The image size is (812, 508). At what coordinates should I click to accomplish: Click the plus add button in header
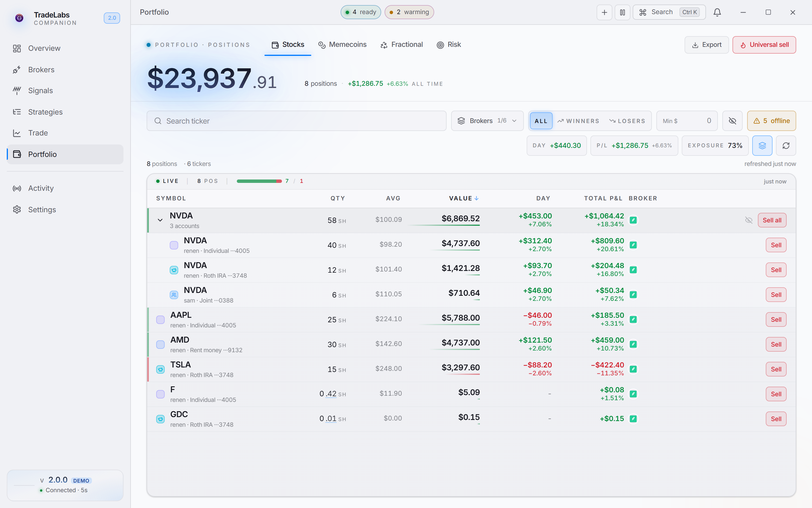[604, 12]
